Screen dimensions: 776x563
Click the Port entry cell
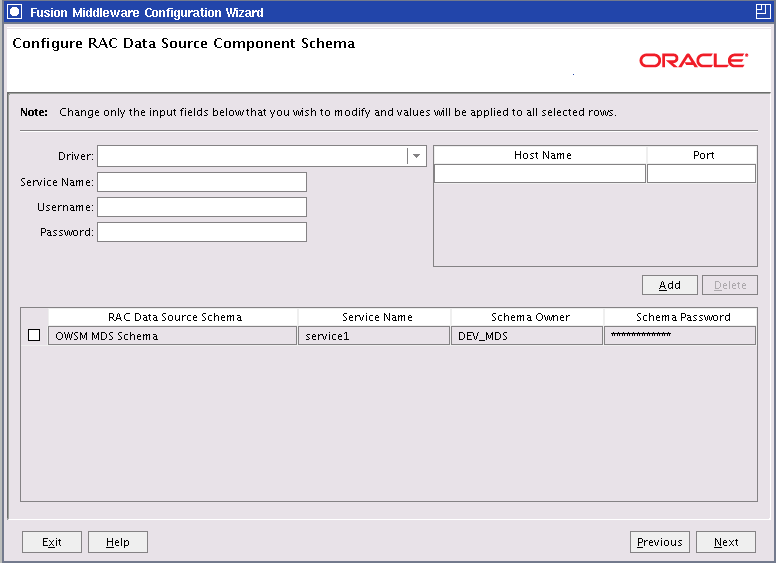pos(701,174)
